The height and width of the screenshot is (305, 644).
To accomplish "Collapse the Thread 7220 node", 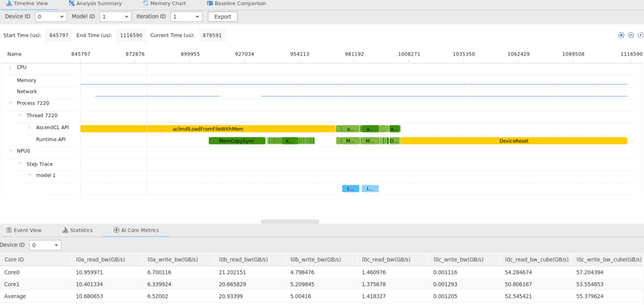I will click(x=20, y=116).
